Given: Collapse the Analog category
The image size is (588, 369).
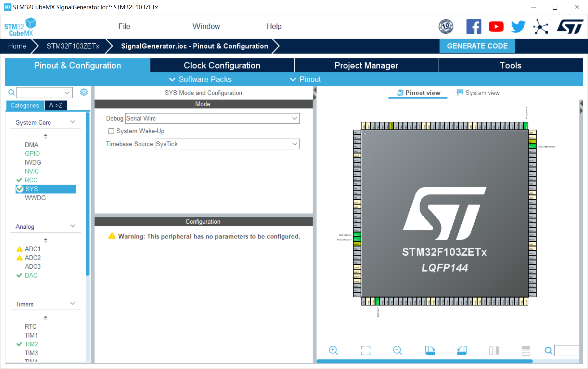Looking at the screenshot, I should point(73,226).
